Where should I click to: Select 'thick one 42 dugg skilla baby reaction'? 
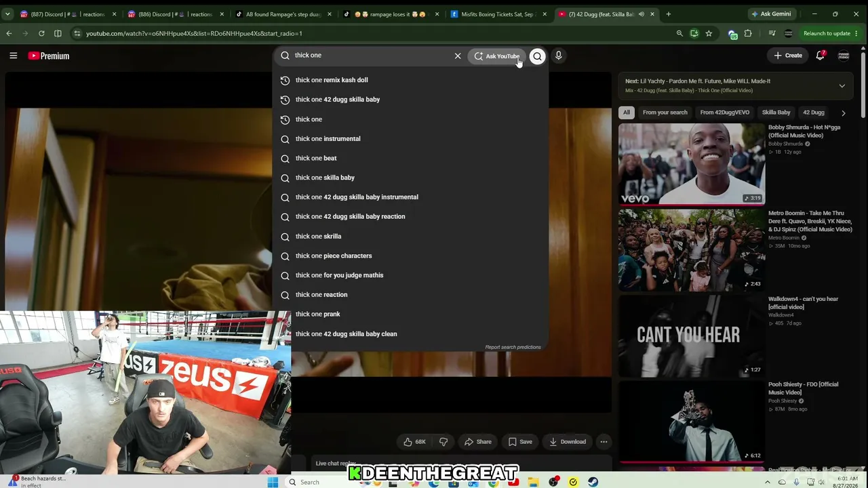point(411,217)
